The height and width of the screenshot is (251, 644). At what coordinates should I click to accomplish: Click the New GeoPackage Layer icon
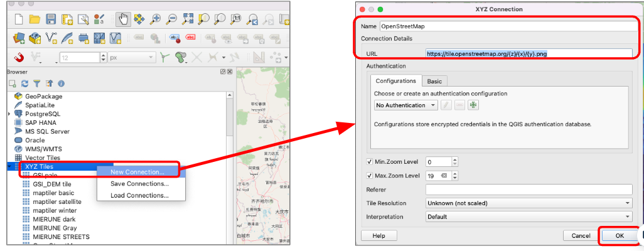pos(35,38)
